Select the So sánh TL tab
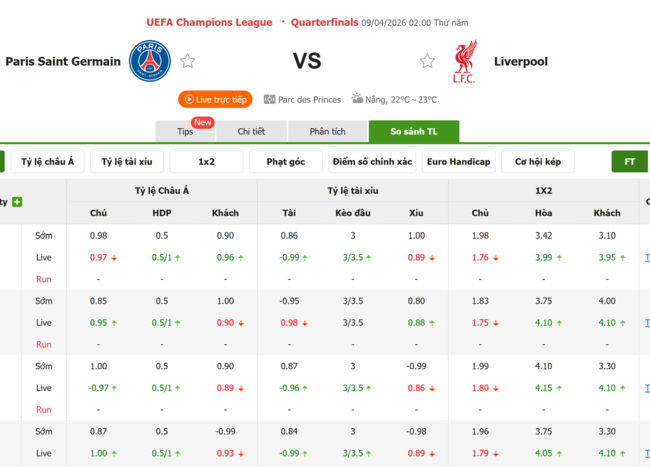650x467 pixels. 413,131
